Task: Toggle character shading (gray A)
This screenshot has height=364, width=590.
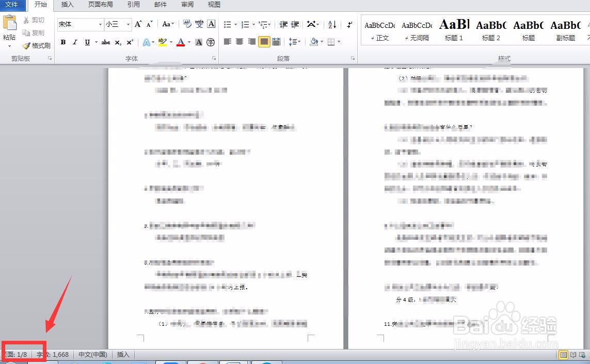Action: point(199,42)
